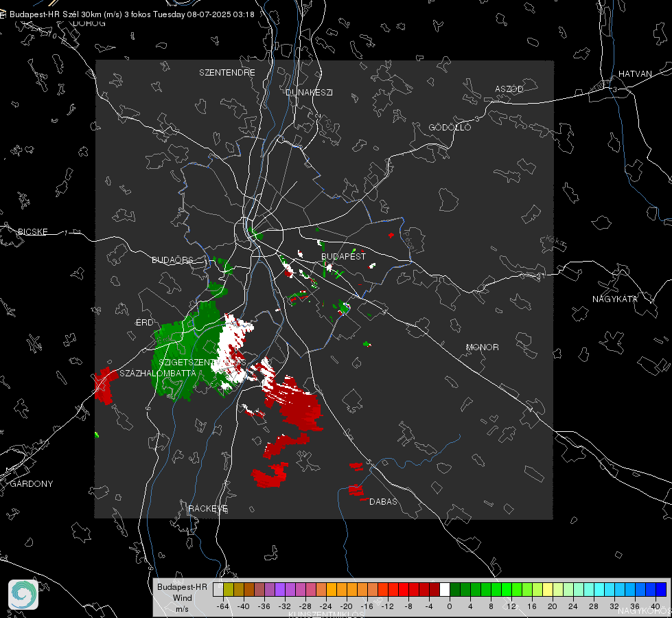Click the SZIGETSZENTMIKLÓS label

point(202,362)
